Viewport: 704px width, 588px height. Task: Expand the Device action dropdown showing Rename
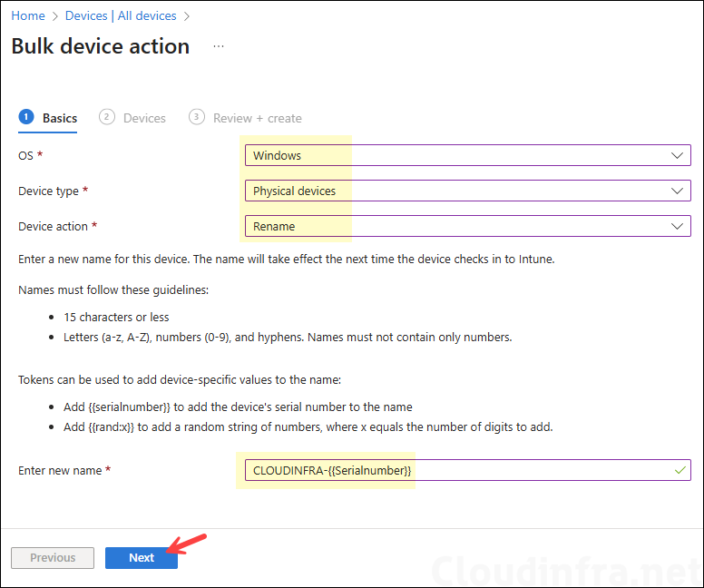pos(468,226)
